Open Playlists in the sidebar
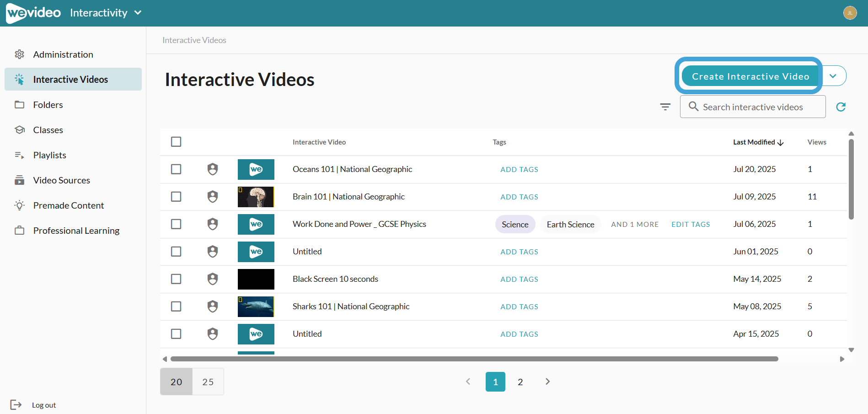Screen dimensions: 868x414 (73, 155)
